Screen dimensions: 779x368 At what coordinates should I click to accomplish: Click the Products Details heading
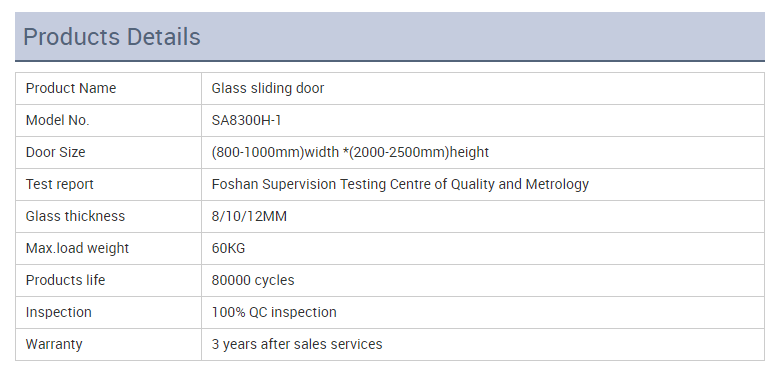(x=112, y=37)
